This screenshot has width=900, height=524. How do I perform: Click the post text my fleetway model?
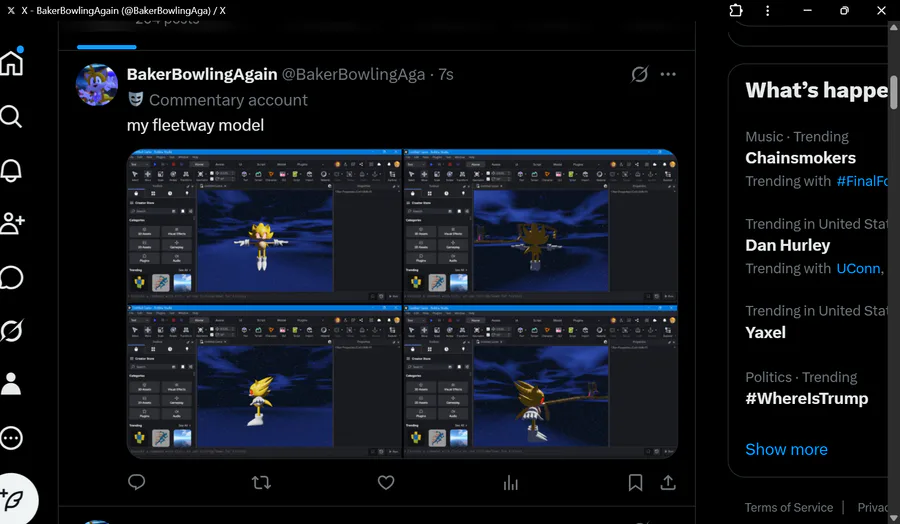click(195, 125)
